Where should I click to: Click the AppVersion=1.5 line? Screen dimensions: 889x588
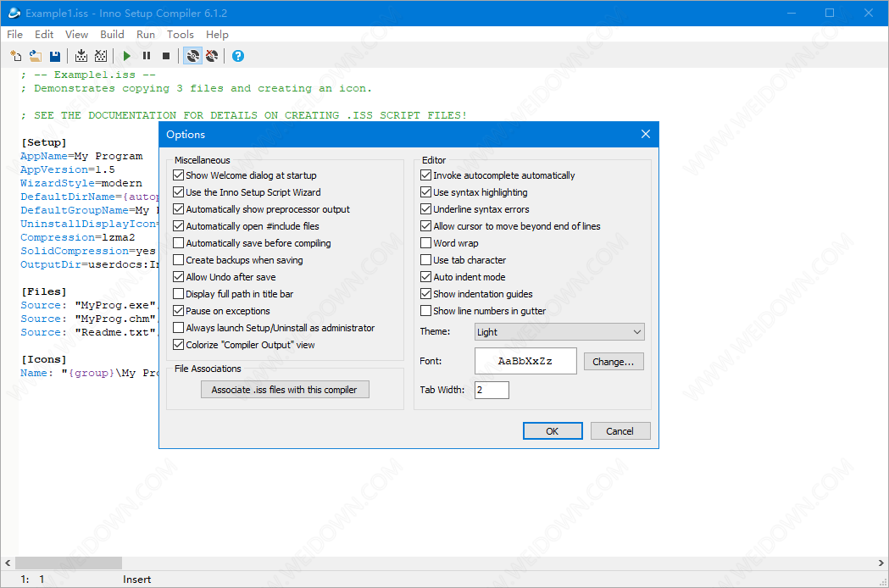[68, 169]
